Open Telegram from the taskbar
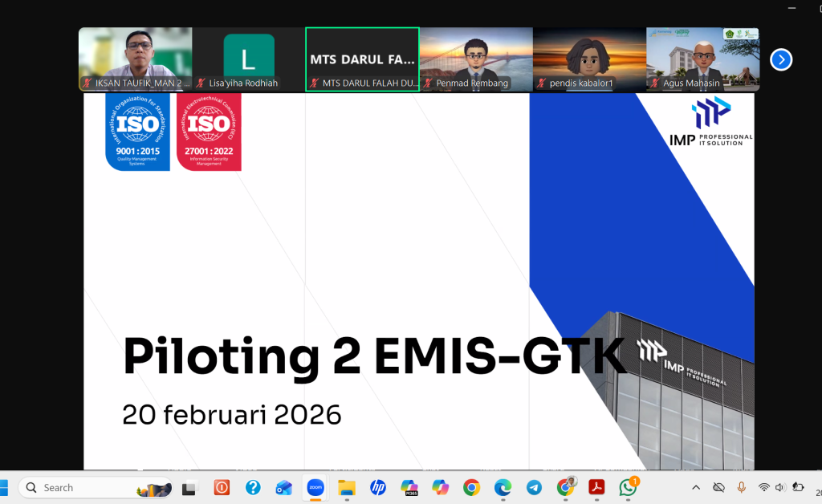Image resolution: width=822 pixels, height=504 pixels. tap(534, 487)
